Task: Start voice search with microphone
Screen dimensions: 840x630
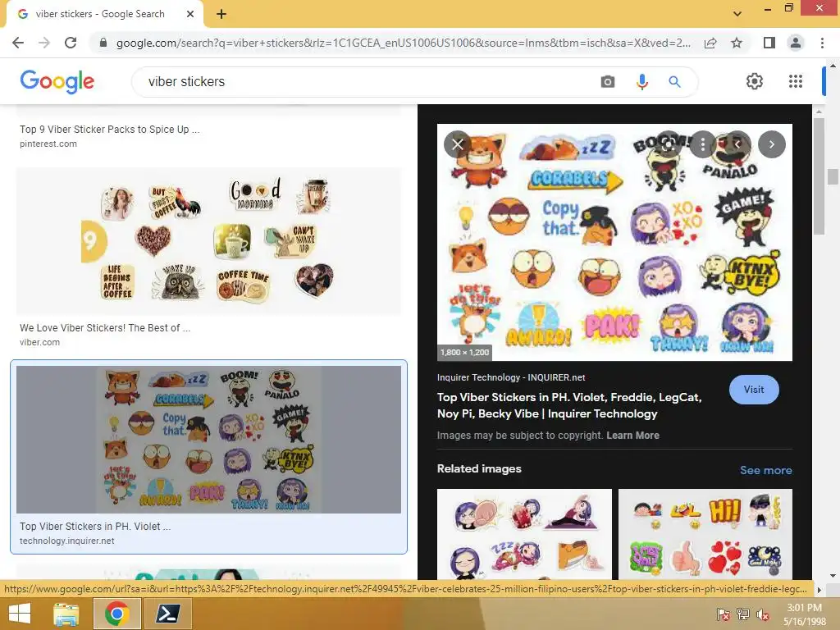Action: (x=641, y=82)
